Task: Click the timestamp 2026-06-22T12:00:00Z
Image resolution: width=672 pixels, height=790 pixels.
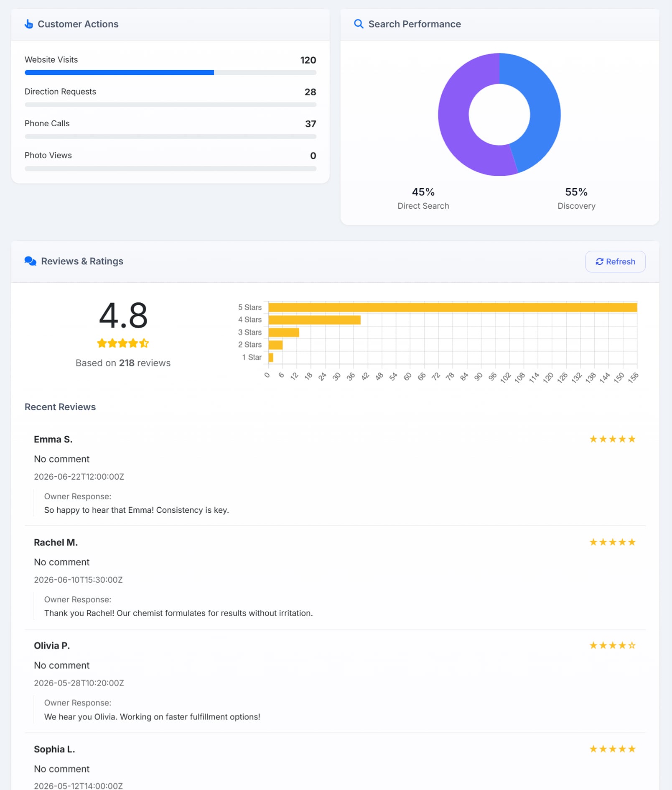Action: tap(79, 477)
